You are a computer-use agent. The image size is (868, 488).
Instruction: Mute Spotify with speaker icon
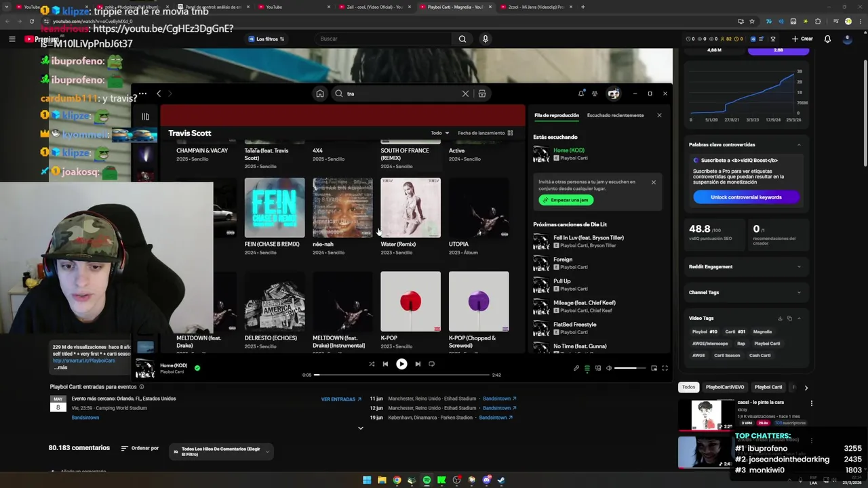coord(609,368)
